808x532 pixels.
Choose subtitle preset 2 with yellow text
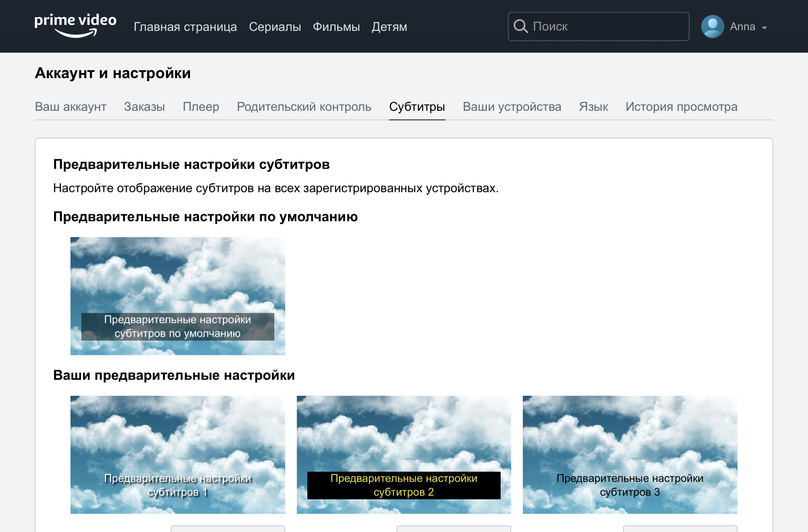pos(404,454)
